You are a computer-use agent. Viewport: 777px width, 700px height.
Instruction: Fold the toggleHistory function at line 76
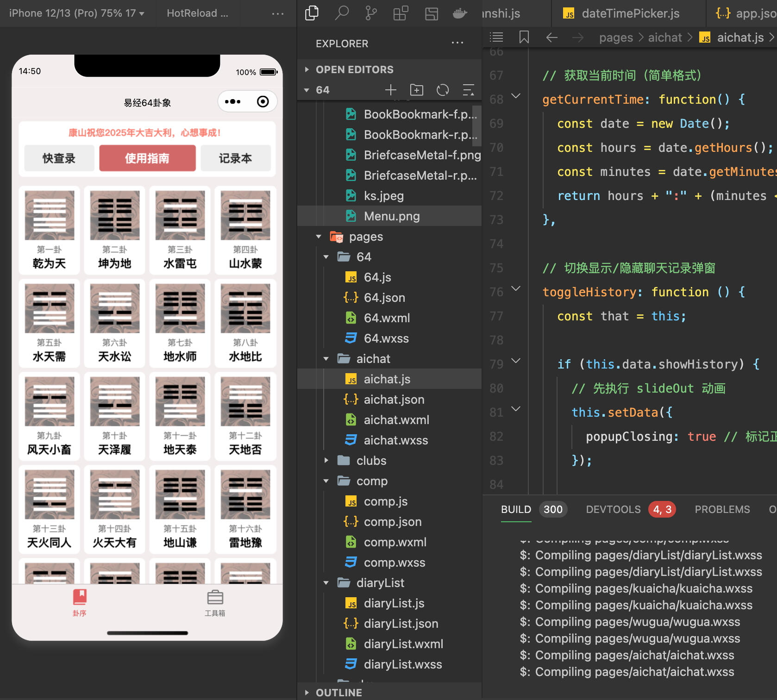[516, 289]
